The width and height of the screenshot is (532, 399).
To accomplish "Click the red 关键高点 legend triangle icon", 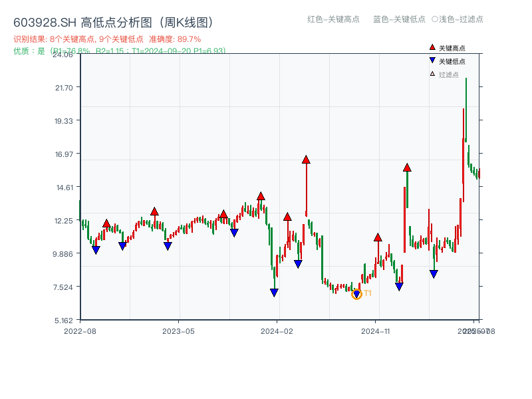I will [432, 47].
